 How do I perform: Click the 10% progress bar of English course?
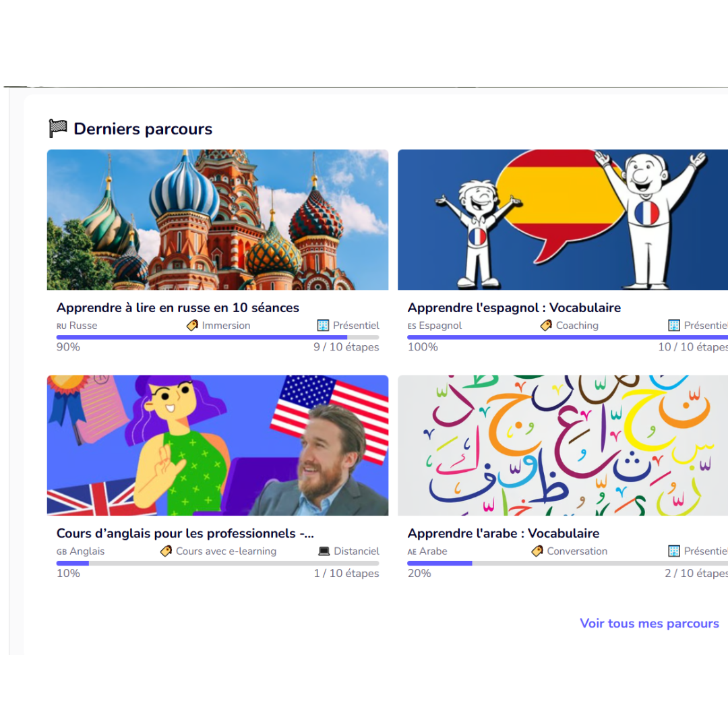pyautogui.click(x=218, y=563)
